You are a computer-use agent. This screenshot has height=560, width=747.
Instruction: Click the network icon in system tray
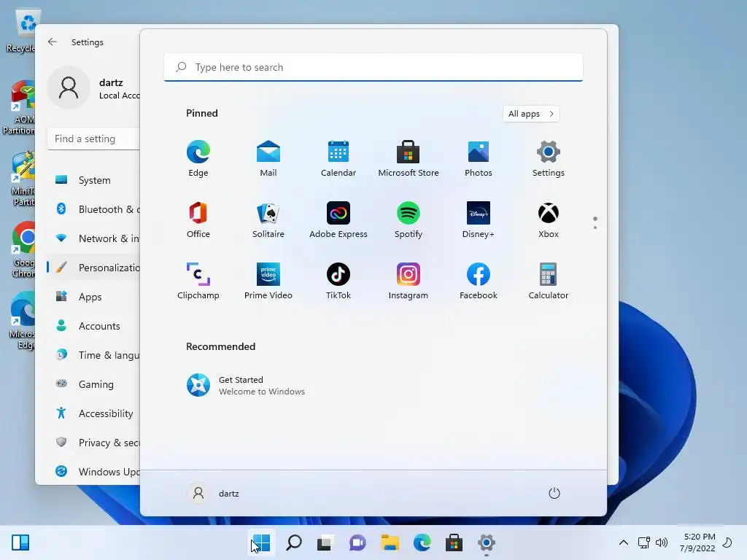tap(643, 542)
